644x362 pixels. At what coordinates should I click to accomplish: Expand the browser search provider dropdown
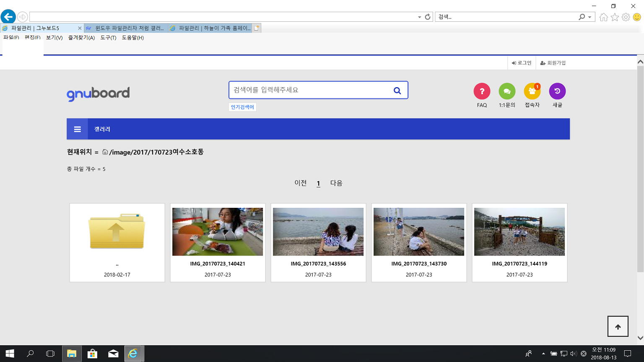(589, 17)
